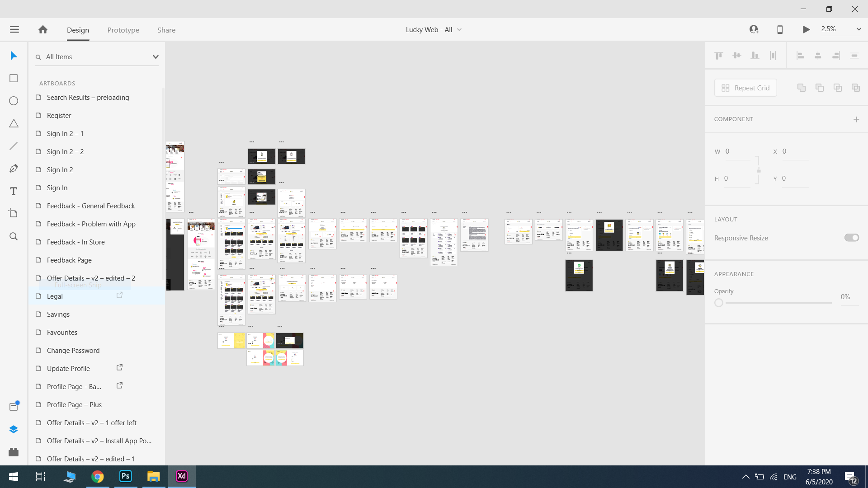868x488 pixels.
Task: Click the Opacity slider handle
Action: point(719,303)
